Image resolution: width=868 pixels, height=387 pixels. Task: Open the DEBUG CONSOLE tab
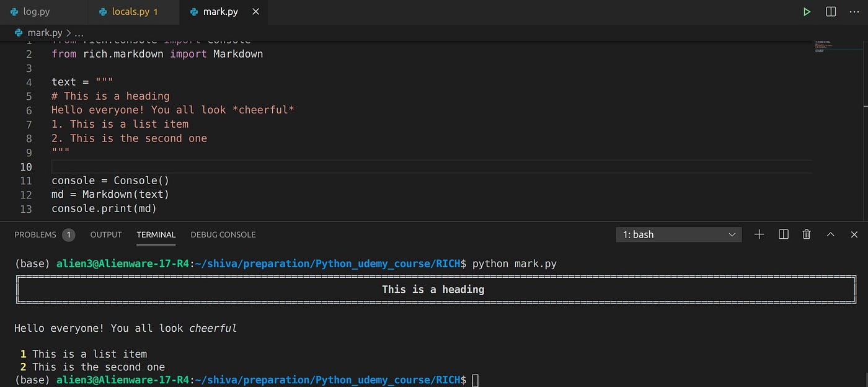223,234
